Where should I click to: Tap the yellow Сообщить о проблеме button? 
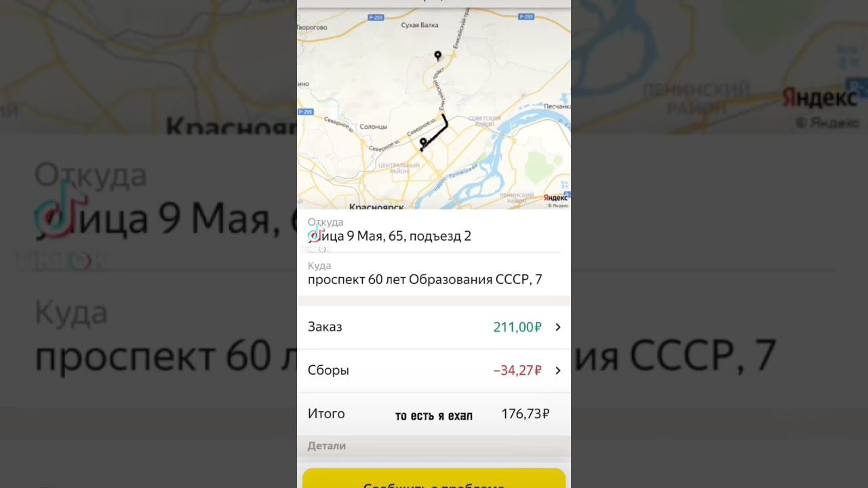click(434, 479)
